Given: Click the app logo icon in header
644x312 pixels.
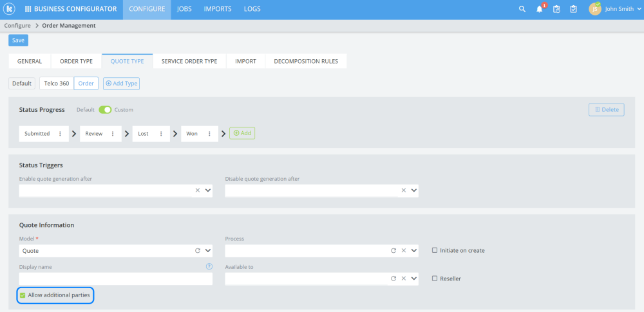Looking at the screenshot, I should pos(9,9).
